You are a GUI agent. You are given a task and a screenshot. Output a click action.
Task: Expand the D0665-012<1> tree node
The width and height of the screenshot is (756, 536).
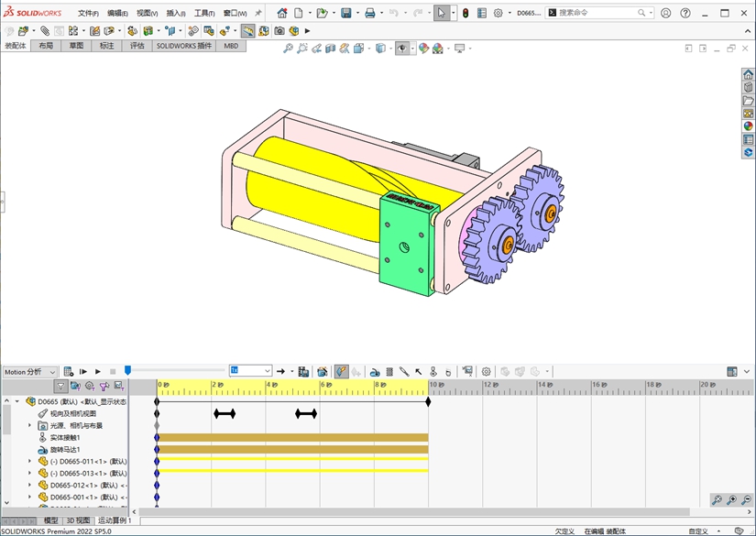tap(29, 486)
